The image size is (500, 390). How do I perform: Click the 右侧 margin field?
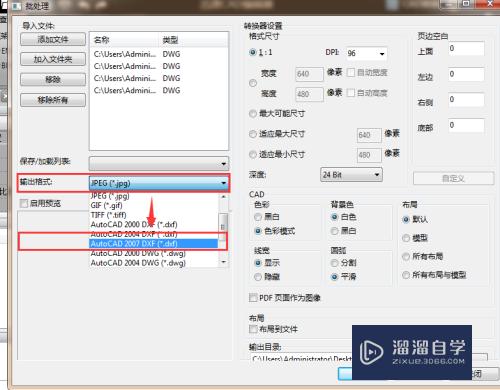tap(466, 100)
